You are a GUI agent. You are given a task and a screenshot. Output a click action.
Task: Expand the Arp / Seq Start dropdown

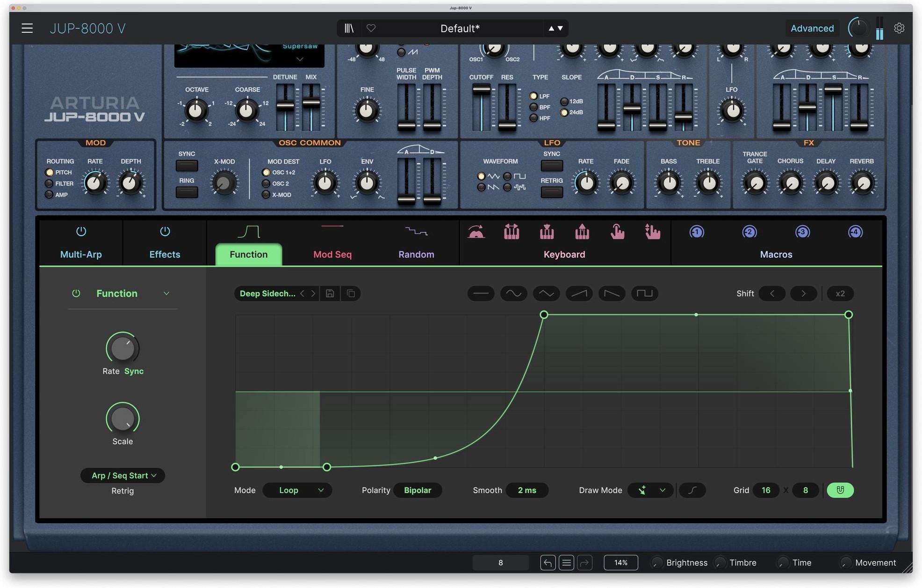tap(122, 475)
